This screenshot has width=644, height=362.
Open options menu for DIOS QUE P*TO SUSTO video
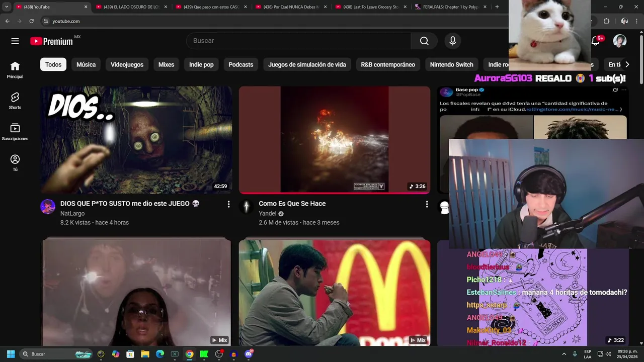(228, 204)
